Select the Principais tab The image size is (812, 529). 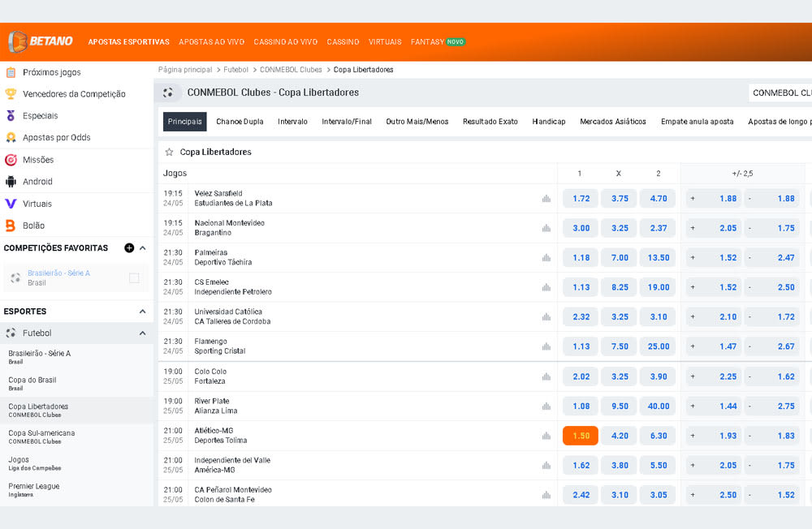coord(185,122)
